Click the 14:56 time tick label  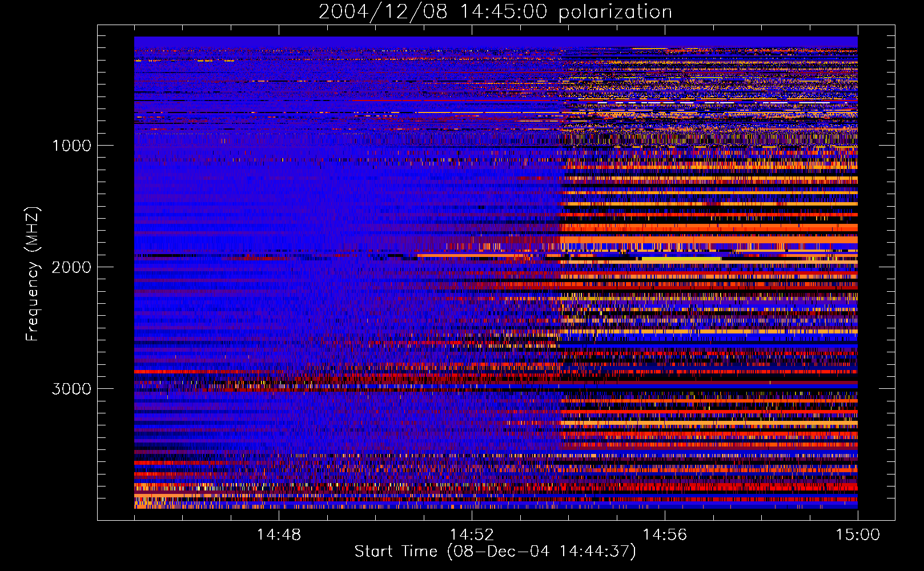[x=665, y=535]
